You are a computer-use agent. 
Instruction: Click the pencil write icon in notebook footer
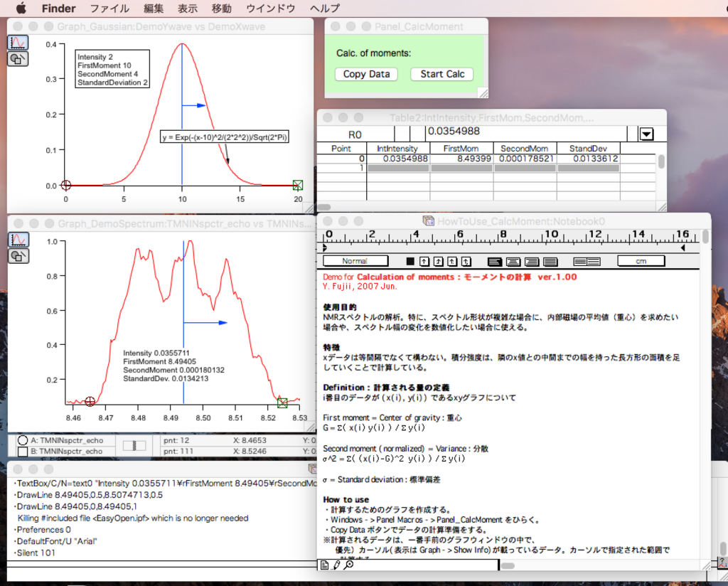[x=337, y=565]
